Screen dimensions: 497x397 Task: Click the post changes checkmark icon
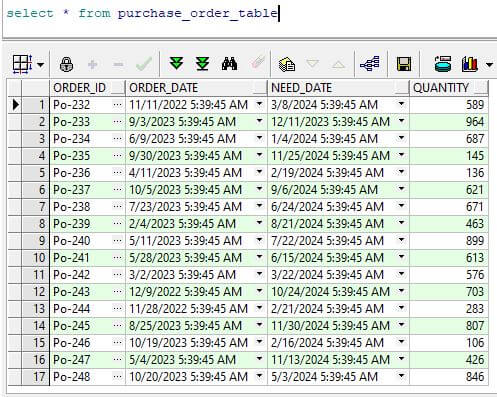(x=144, y=64)
